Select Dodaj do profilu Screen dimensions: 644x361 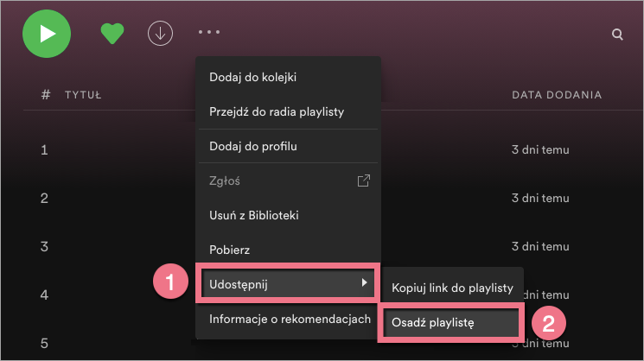(253, 146)
